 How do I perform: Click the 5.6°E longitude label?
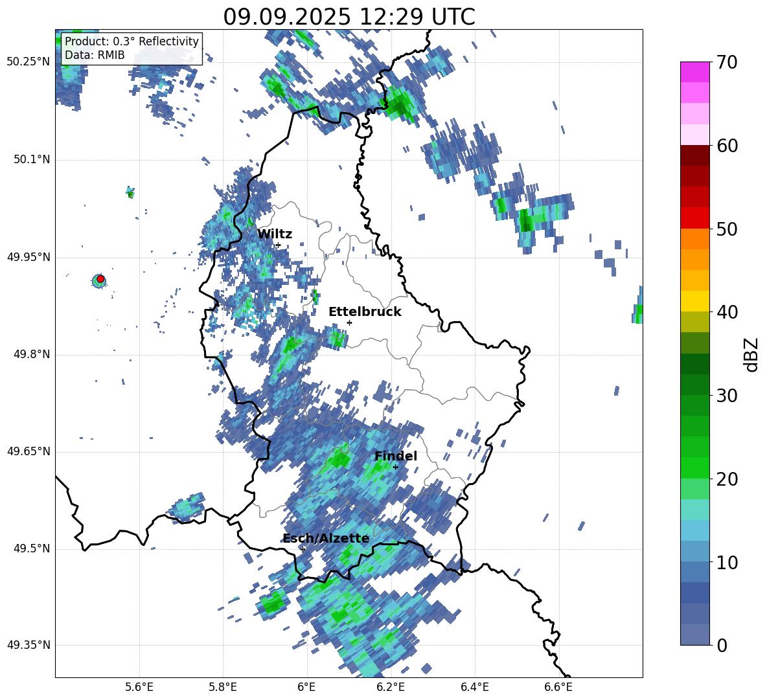tap(139, 688)
